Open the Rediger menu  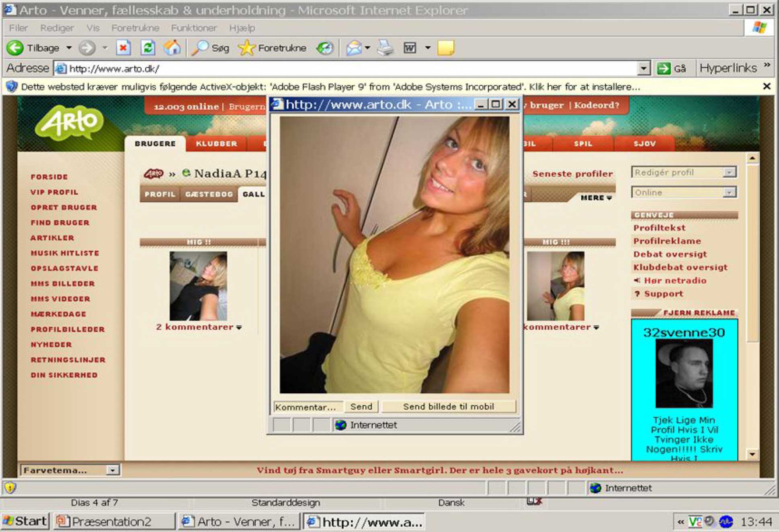pos(57,28)
